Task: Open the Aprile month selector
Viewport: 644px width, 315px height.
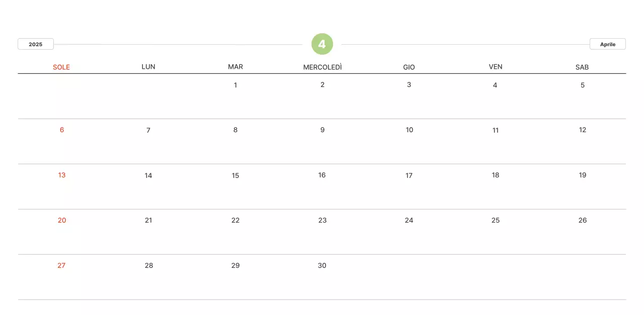Action: click(607, 44)
